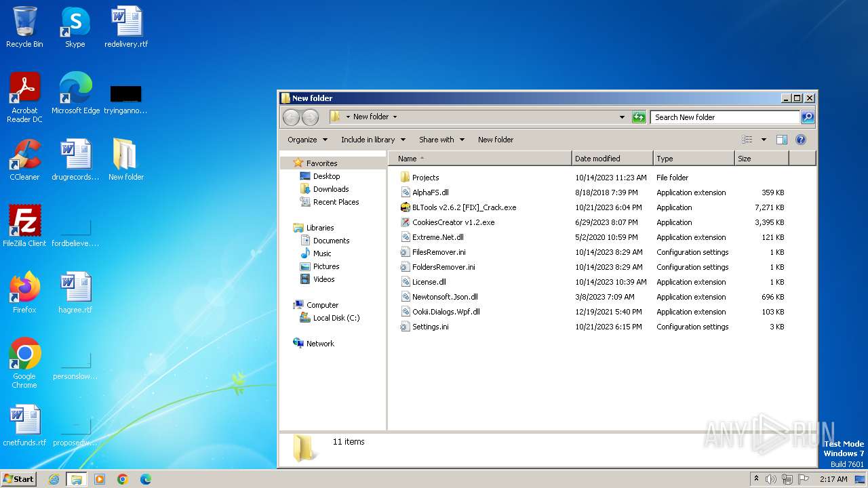This screenshot has height=488, width=868.
Task: Show hidden tray icons arrow
Action: point(756,479)
